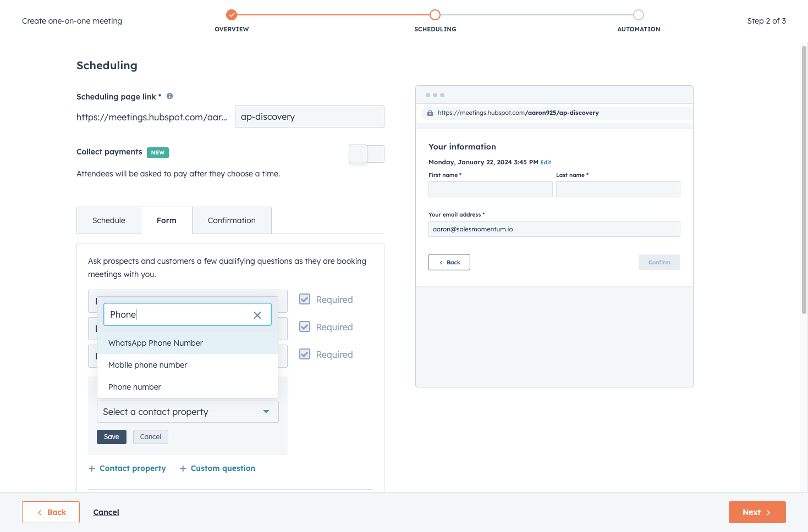This screenshot has height=532, width=808.
Task: Click the underlined Cancel link in footer
Action: [x=106, y=512]
